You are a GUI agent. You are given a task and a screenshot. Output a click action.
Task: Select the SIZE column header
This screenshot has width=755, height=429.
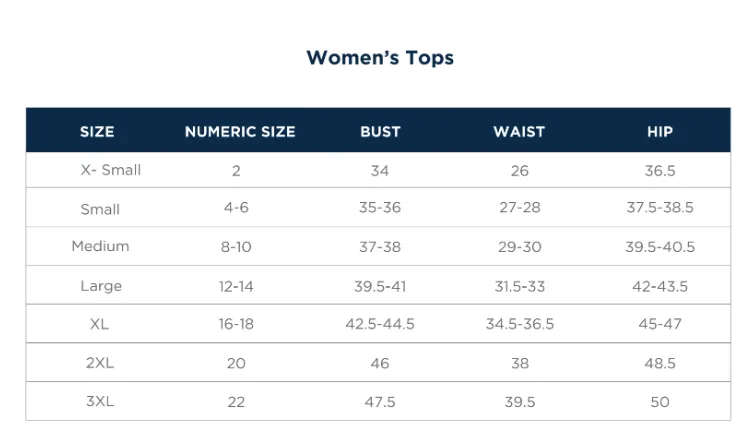(x=97, y=132)
